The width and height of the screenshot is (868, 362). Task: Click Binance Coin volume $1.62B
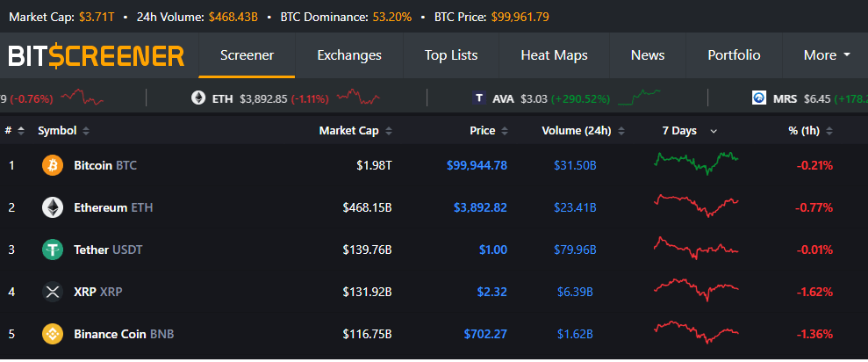pos(575,334)
